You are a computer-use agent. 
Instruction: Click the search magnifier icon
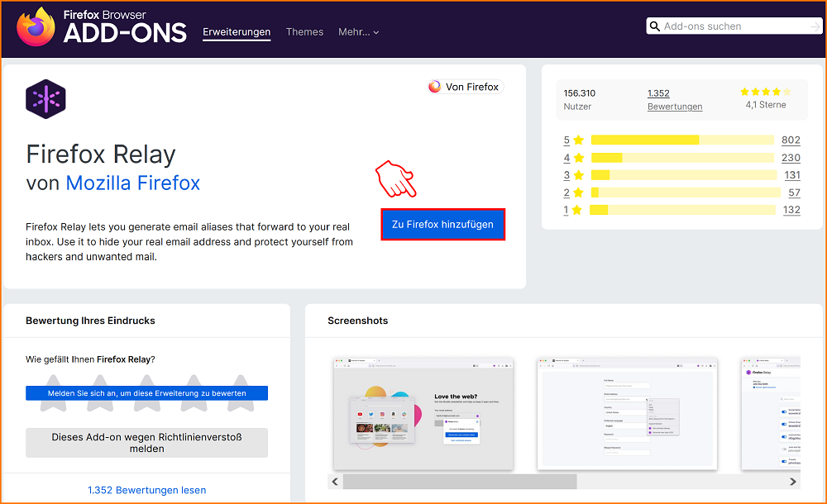tap(654, 26)
